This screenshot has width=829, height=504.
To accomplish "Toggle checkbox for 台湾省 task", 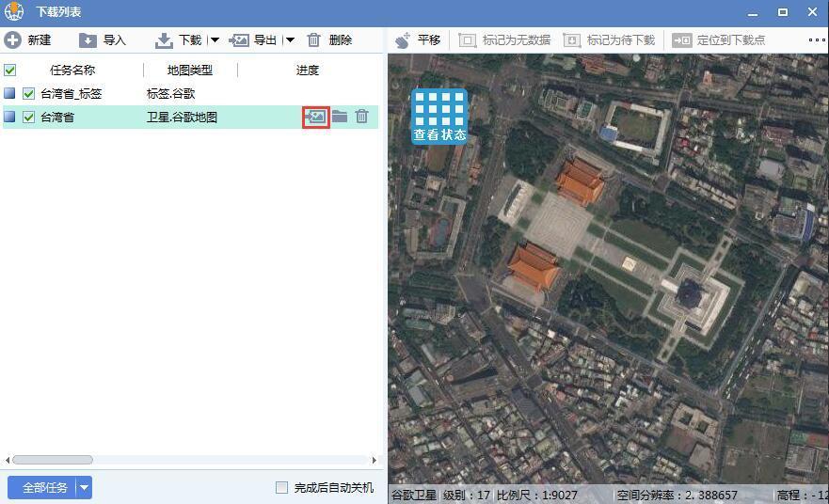I will tap(28, 118).
